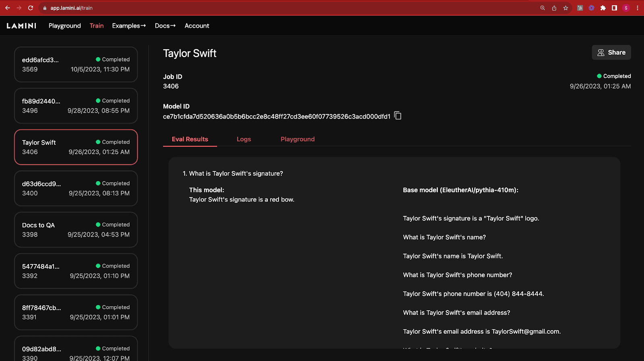Open the 09d82abd8... job card

click(76, 349)
